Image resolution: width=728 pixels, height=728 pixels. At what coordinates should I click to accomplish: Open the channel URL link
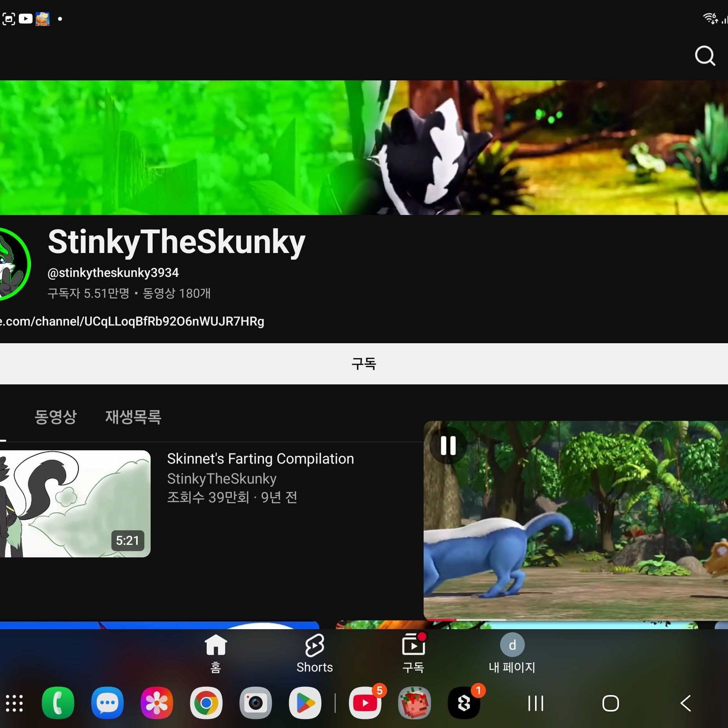point(132,321)
